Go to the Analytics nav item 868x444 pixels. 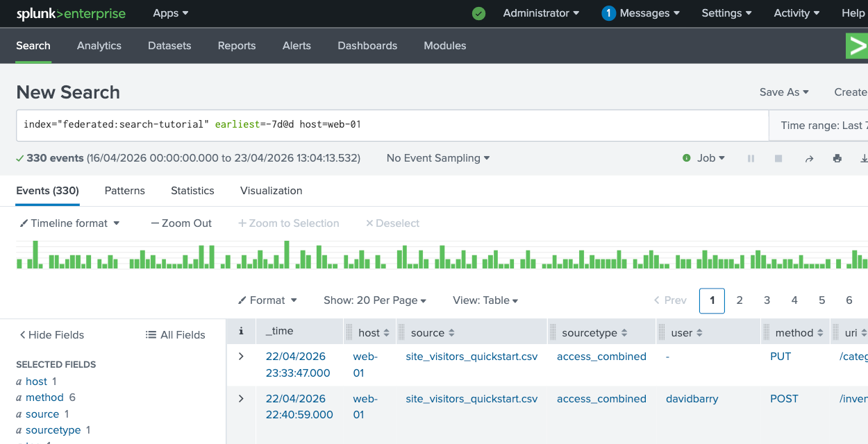tap(99, 46)
